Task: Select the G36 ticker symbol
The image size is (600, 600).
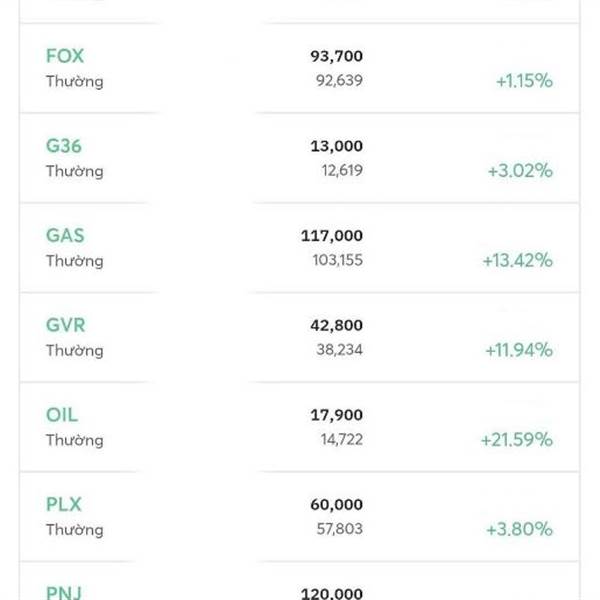Action: (x=64, y=146)
